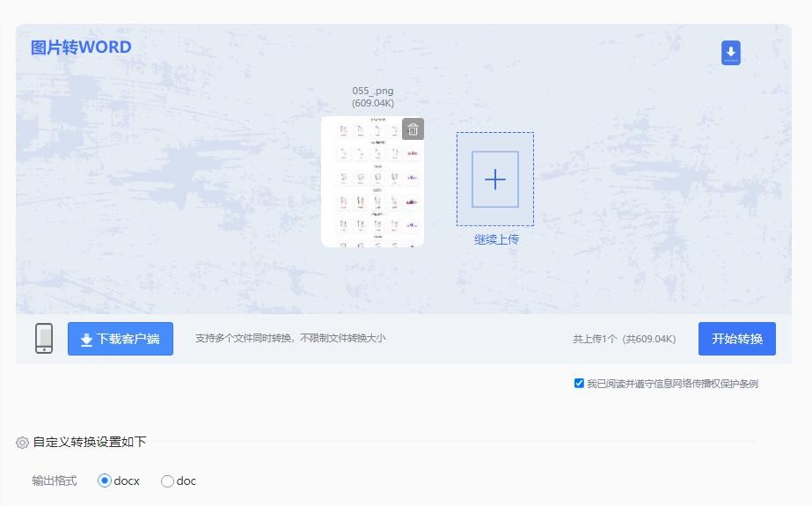The width and height of the screenshot is (812, 506).
Task: Select the docx output format
Action: pos(105,480)
